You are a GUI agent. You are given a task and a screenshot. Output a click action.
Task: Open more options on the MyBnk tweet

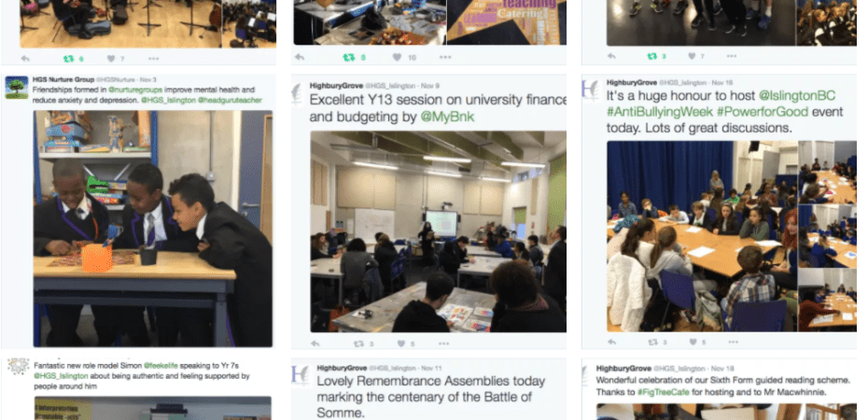pyautogui.click(x=444, y=343)
